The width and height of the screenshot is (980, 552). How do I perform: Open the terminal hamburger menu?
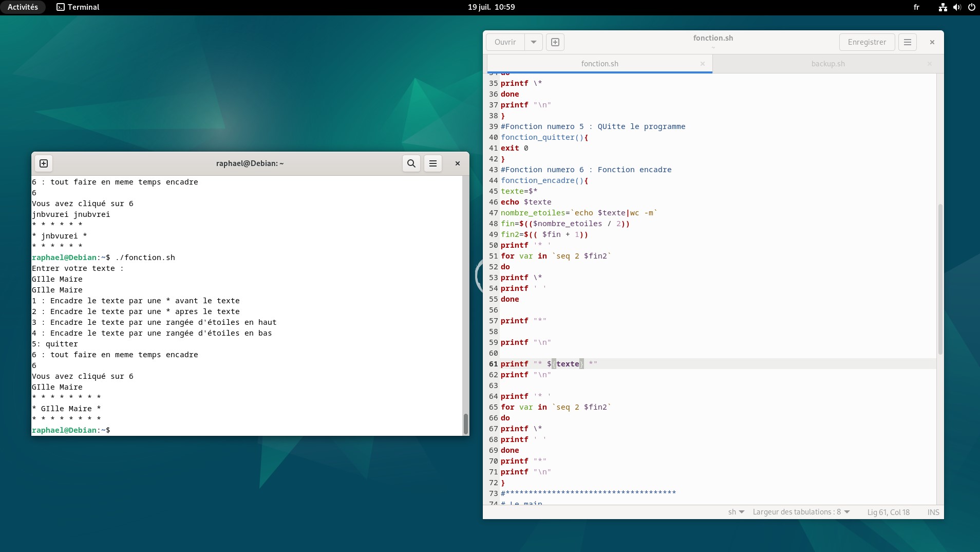point(433,163)
